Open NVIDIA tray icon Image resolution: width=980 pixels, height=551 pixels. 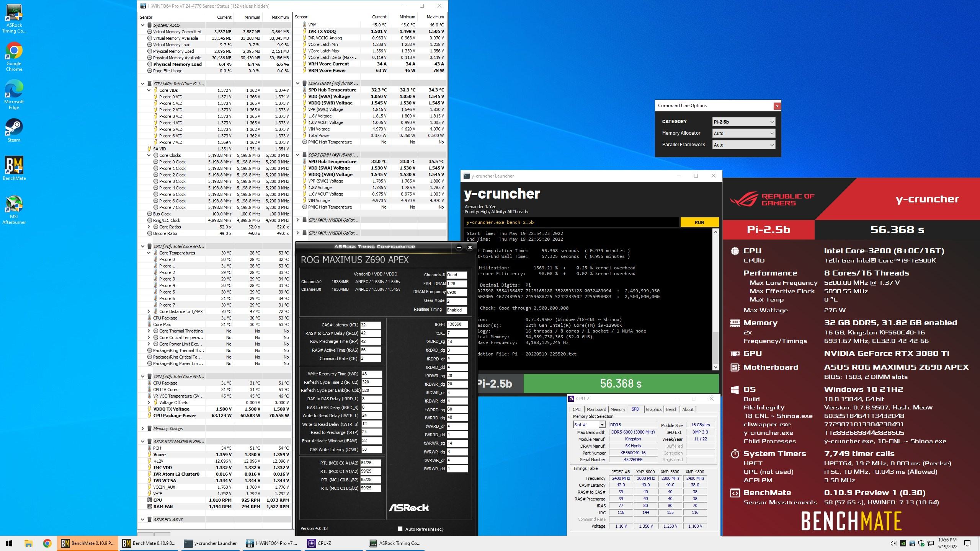point(903,543)
